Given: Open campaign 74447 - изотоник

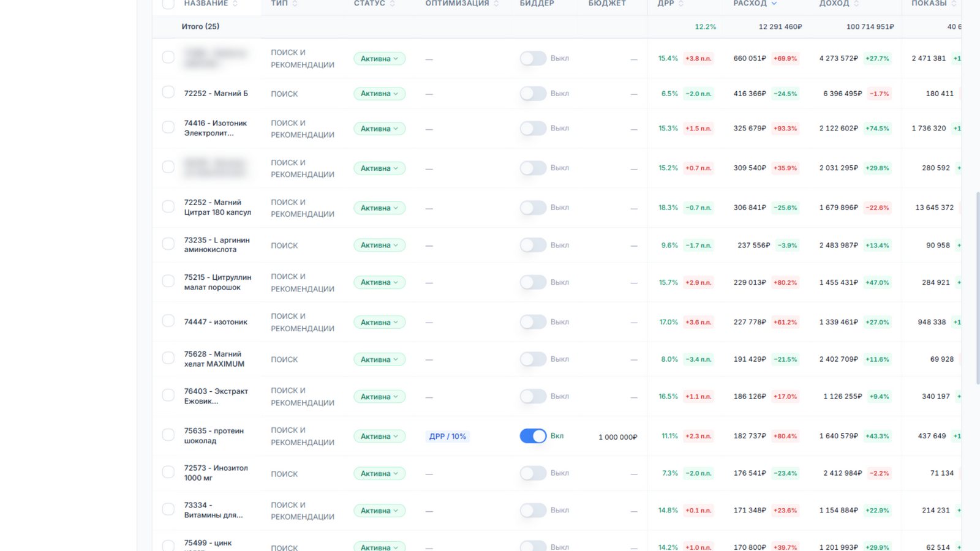Looking at the screenshot, I should click(216, 322).
